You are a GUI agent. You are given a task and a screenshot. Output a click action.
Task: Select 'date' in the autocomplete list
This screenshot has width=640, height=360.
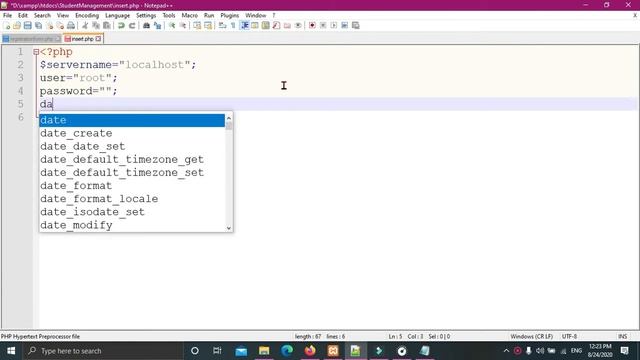[x=132, y=120]
